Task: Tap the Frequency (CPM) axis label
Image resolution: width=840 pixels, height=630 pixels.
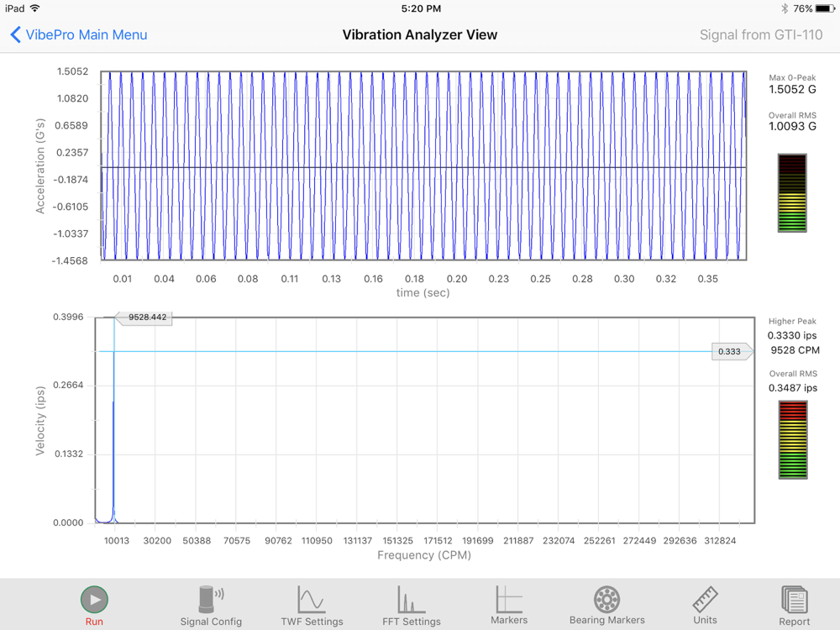Action: click(423, 555)
